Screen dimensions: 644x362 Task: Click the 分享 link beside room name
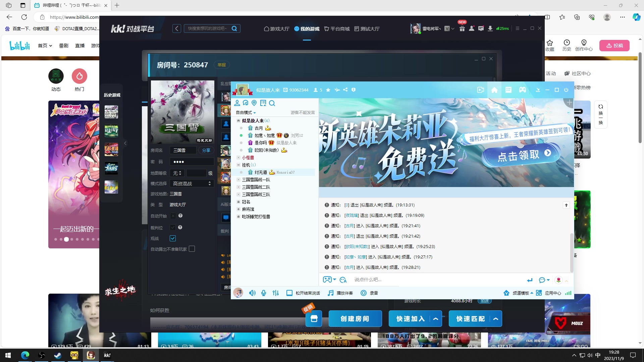[206, 150]
